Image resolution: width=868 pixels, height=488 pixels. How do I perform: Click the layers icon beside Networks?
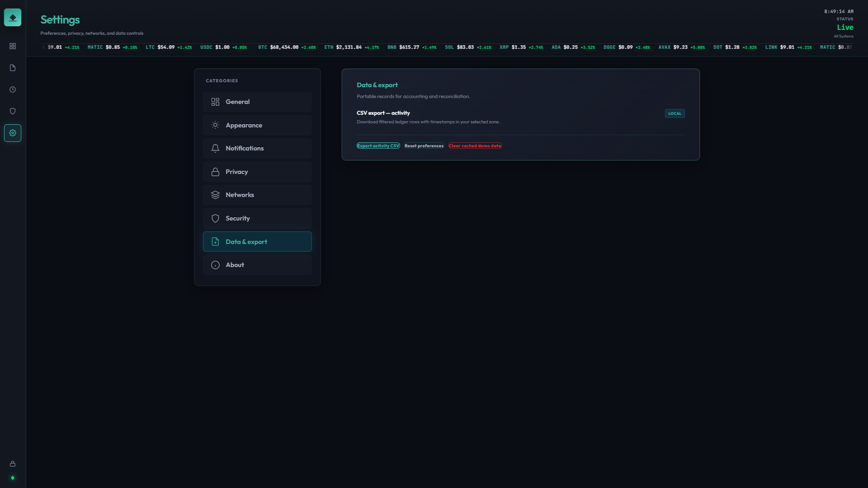(215, 195)
